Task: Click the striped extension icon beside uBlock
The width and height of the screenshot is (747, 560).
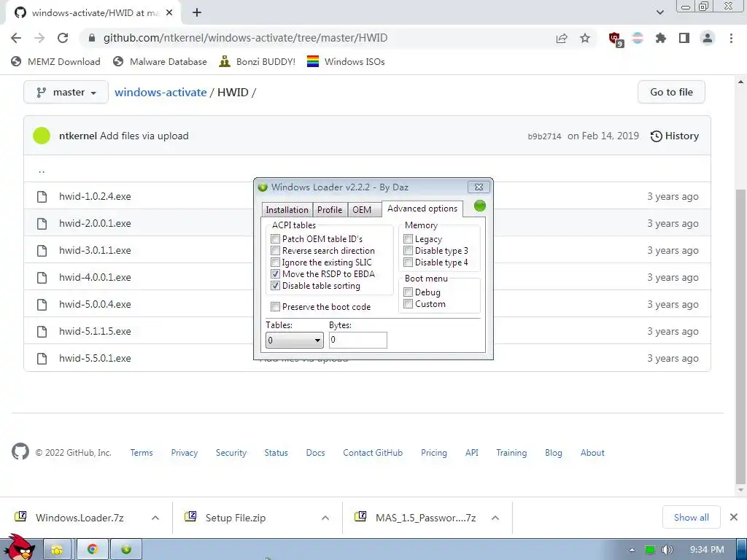Action: [638, 38]
